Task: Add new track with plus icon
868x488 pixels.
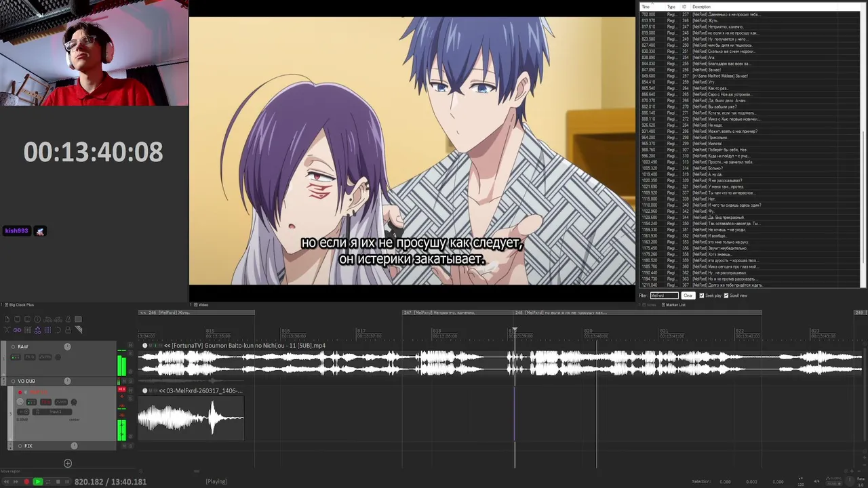Action: (x=68, y=464)
